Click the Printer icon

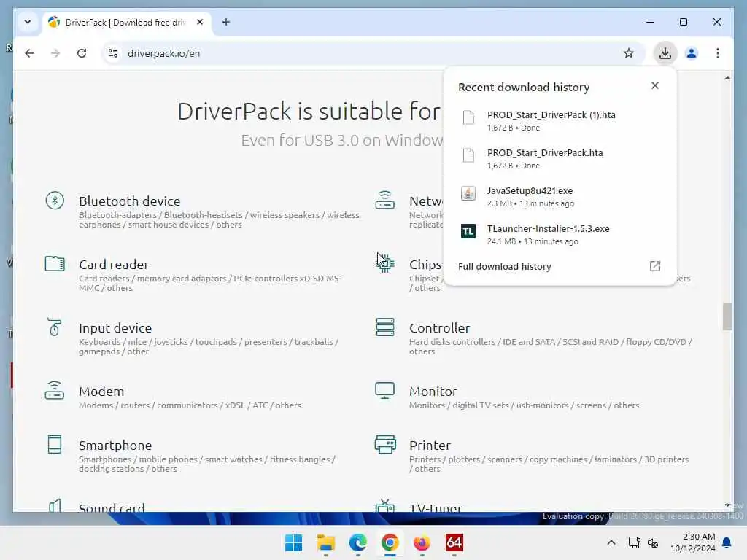click(x=385, y=444)
